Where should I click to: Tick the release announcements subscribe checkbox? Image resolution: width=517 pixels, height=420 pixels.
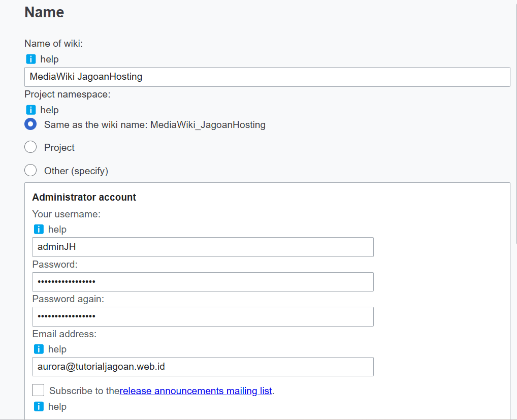(38, 390)
